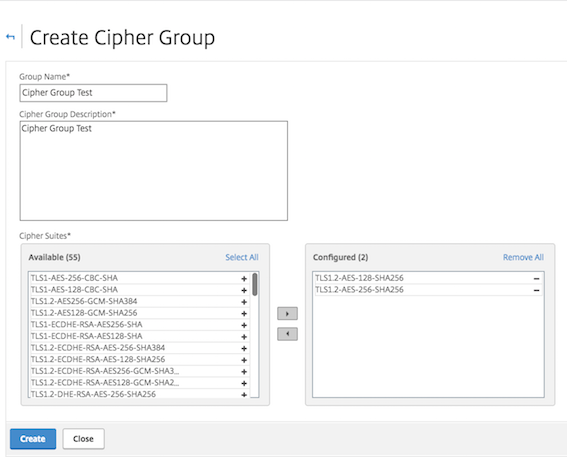Select TLS1.2-AES128-GCM-SHA256 row text
Image resolution: width=567 pixels, height=457 pixels.
pos(84,313)
